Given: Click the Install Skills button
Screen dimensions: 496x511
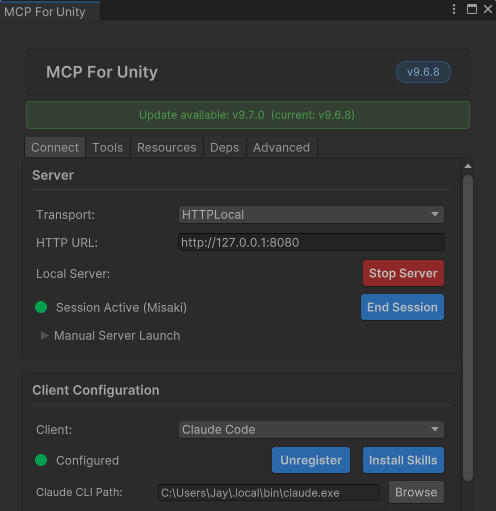Looking at the screenshot, I should (403, 460).
